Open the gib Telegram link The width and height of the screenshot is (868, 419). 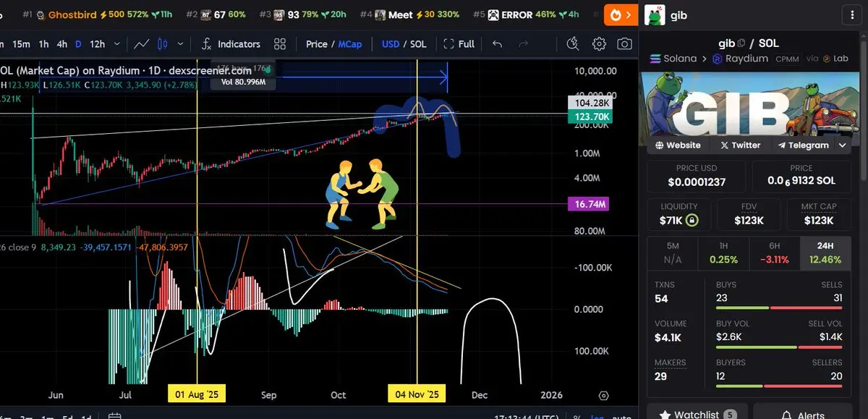[803, 145]
